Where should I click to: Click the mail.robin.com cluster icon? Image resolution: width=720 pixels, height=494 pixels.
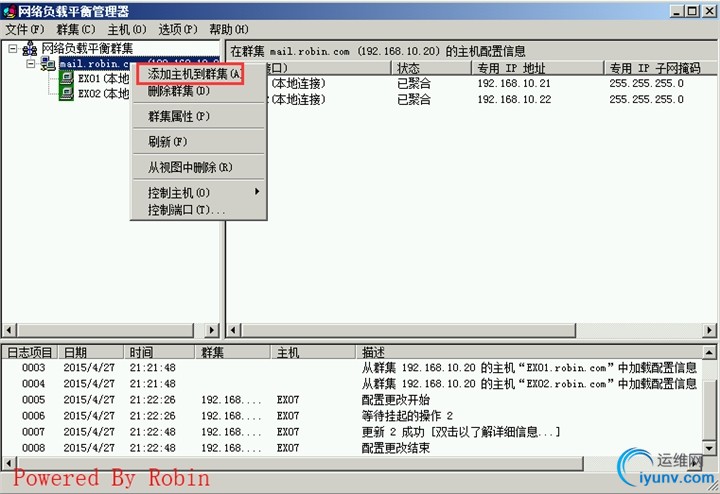[x=48, y=64]
